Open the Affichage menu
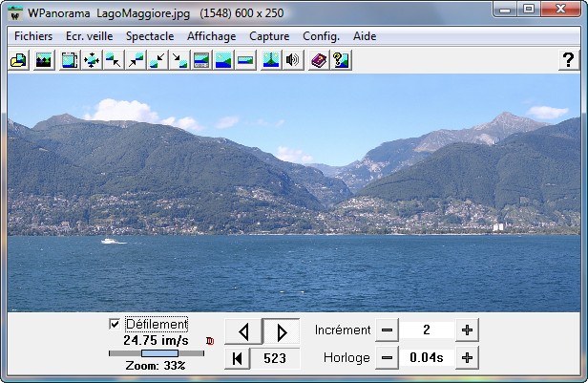 pyautogui.click(x=212, y=36)
